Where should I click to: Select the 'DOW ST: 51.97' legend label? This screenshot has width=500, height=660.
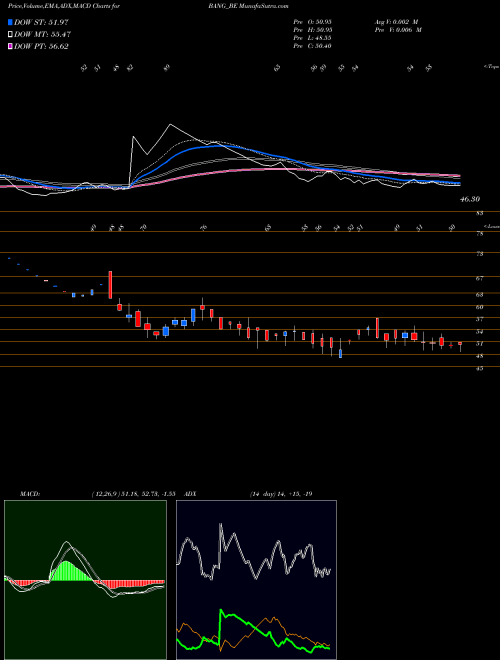point(41,22)
